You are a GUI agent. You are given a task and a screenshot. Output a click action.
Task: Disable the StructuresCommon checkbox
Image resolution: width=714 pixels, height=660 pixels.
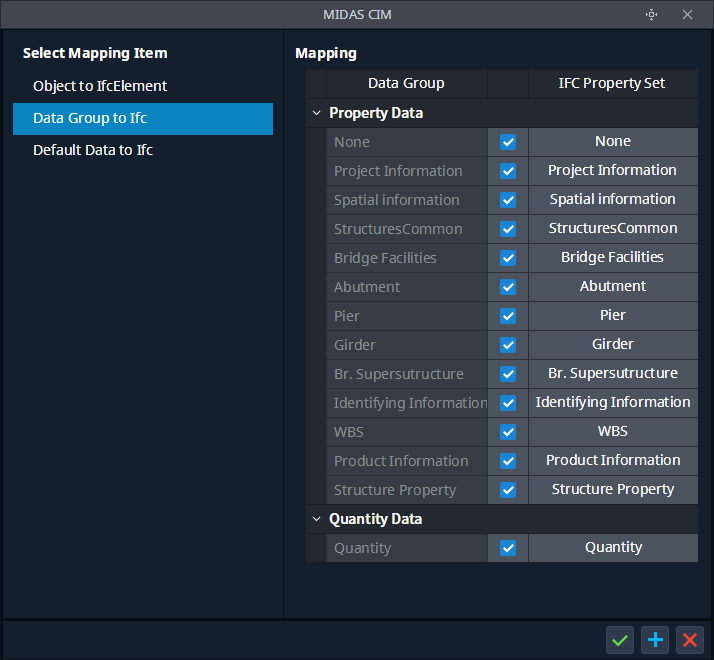pyautogui.click(x=508, y=229)
